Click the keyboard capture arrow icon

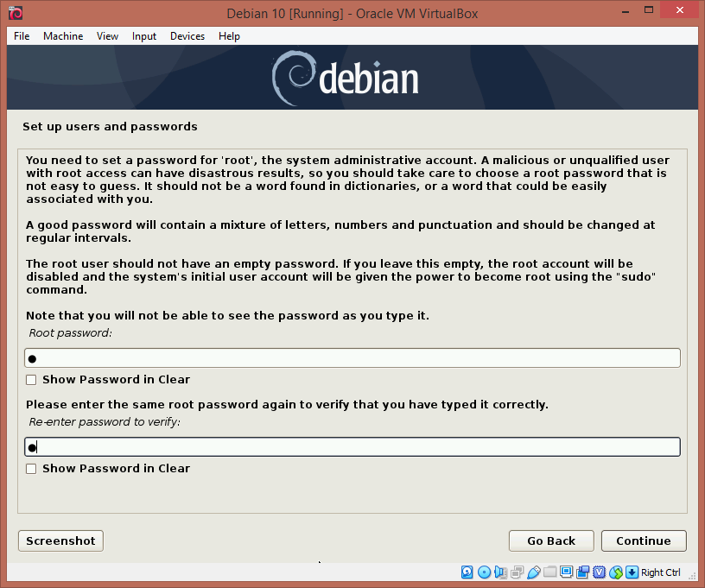click(x=632, y=572)
